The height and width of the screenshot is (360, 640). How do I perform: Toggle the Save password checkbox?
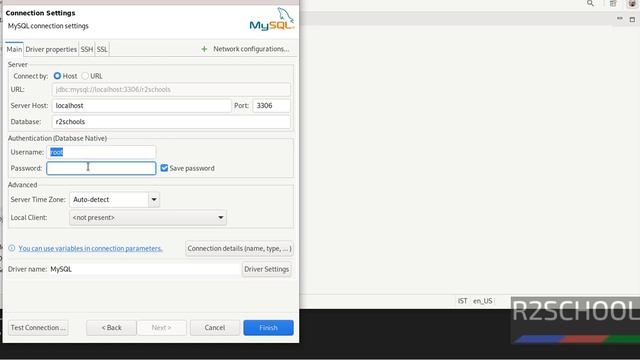[x=164, y=168]
